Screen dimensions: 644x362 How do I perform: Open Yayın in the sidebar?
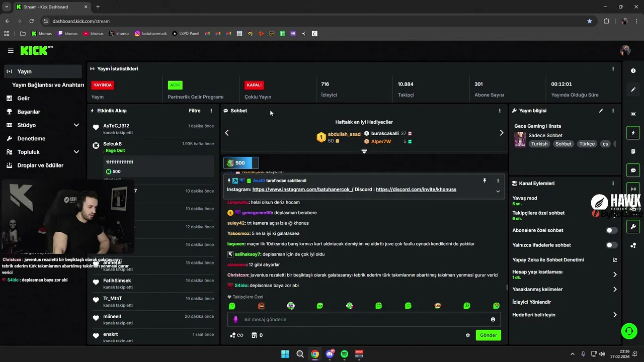click(43, 71)
